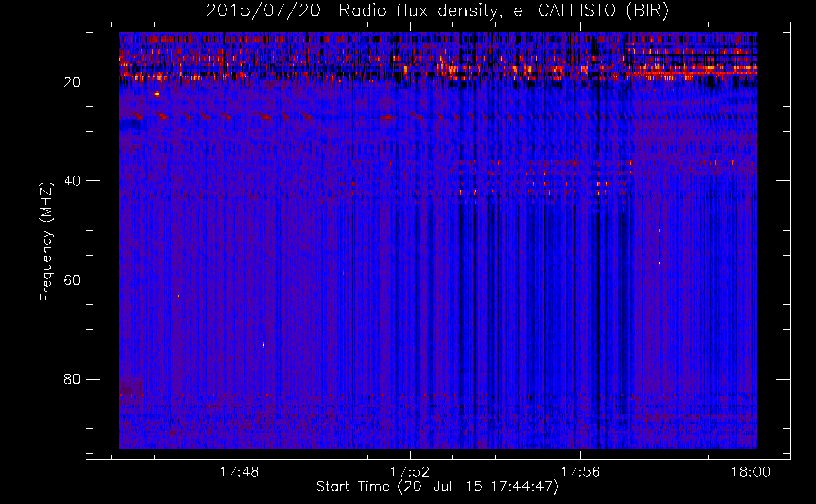Click the 17:52 time tick label
The height and width of the screenshot is (504, 816).
(410, 472)
